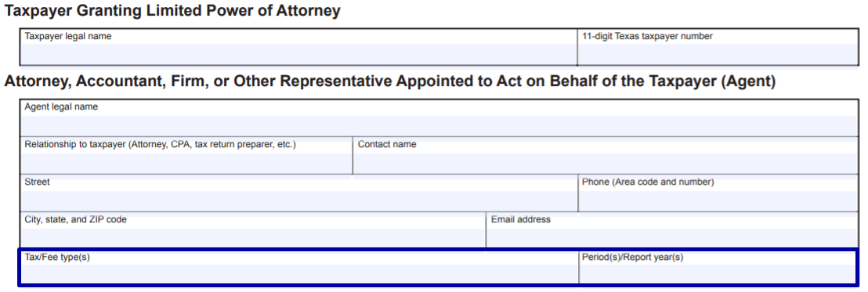Focus the Agent legal name field
This screenshot has width=868, height=292.
point(439,125)
